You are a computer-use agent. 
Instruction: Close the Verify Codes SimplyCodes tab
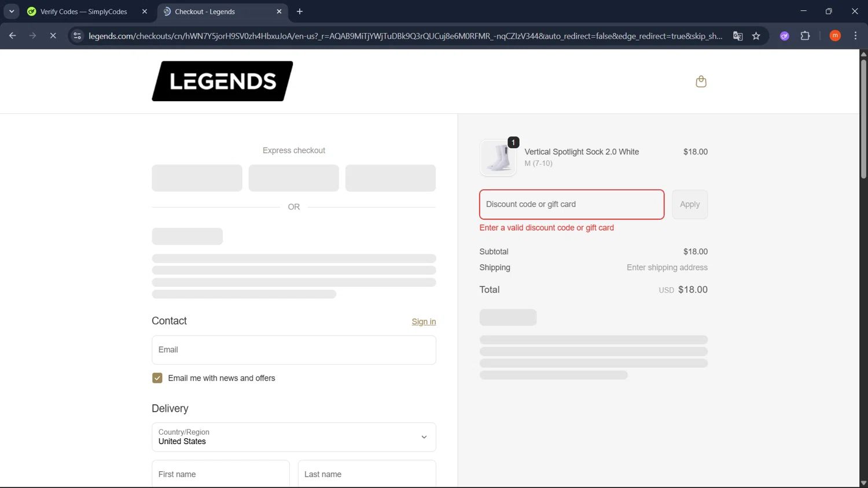[145, 12]
